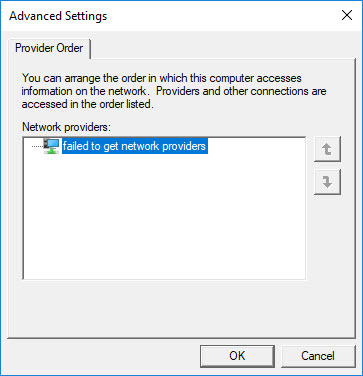The image size is (363, 376).
Task: Switch to the Provider Order tab
Action: (x=49, y=48)
